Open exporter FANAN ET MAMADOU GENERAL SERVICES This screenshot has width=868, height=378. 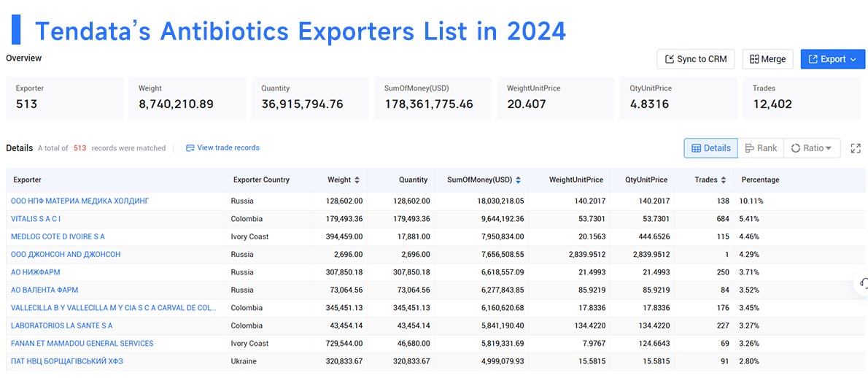pyautogui.click(x=82, y=343)
